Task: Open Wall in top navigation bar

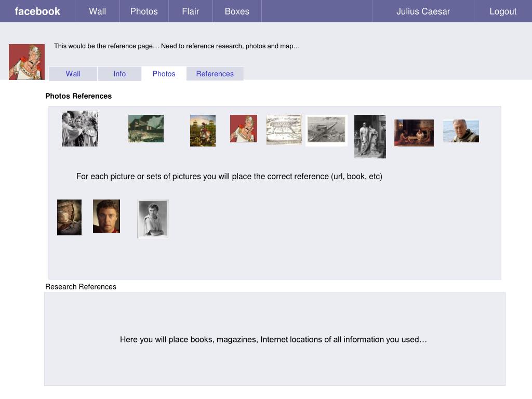Action: click(97, 11)
